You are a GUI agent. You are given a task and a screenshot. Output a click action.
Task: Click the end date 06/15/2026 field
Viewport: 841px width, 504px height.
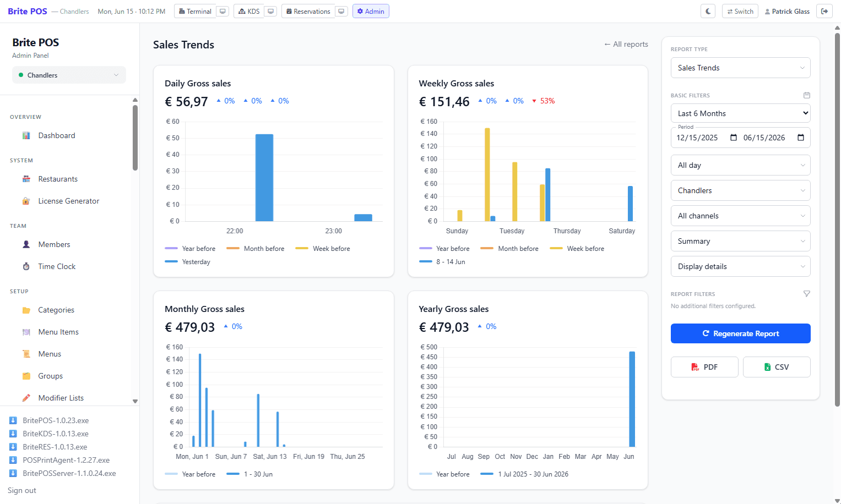click(764, 138)
